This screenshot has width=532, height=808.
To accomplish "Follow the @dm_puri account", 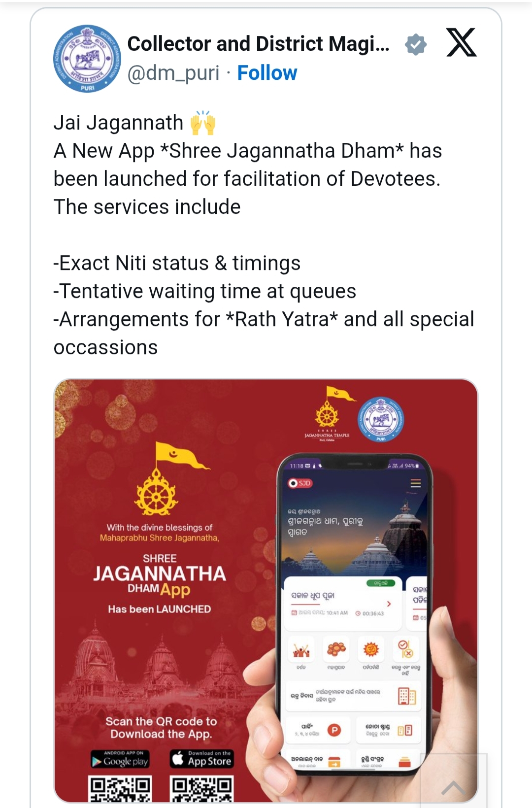I will click(267, 73).
